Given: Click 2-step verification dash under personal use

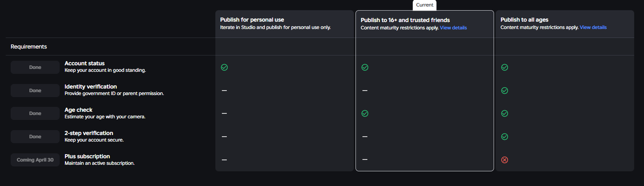Looking at the screenshot, I should pyautogui.click(x=224, y=137).
